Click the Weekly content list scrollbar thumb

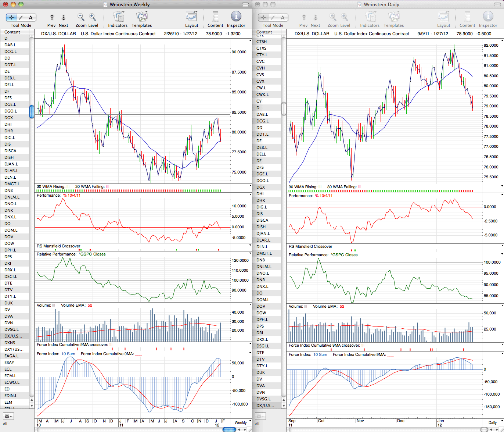[32, 112]
